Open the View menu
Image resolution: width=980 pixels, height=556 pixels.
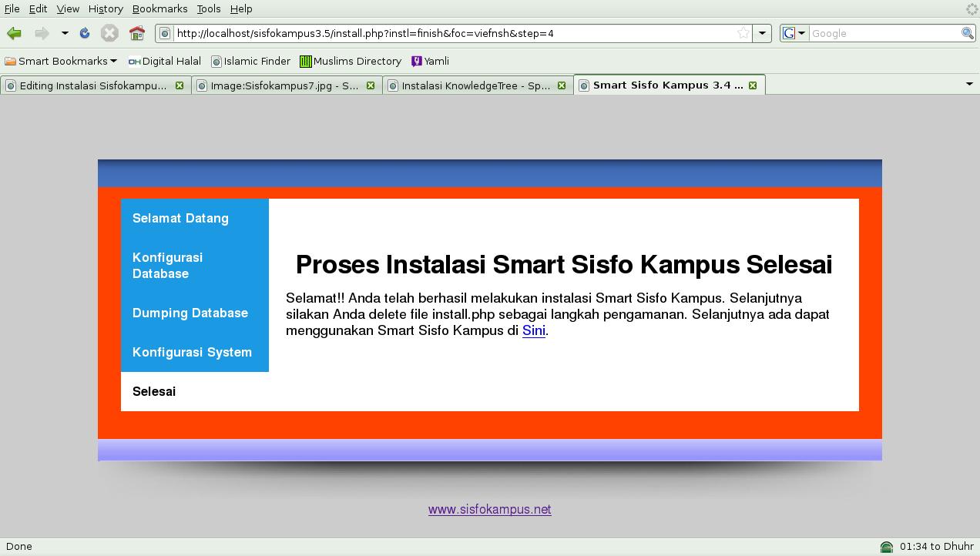tap(68, 8)
